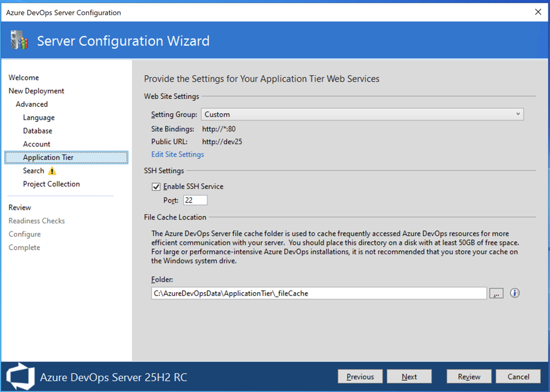Click the file cache Folder path field
This screenshot has width=550, height=392.
[319, 293]
